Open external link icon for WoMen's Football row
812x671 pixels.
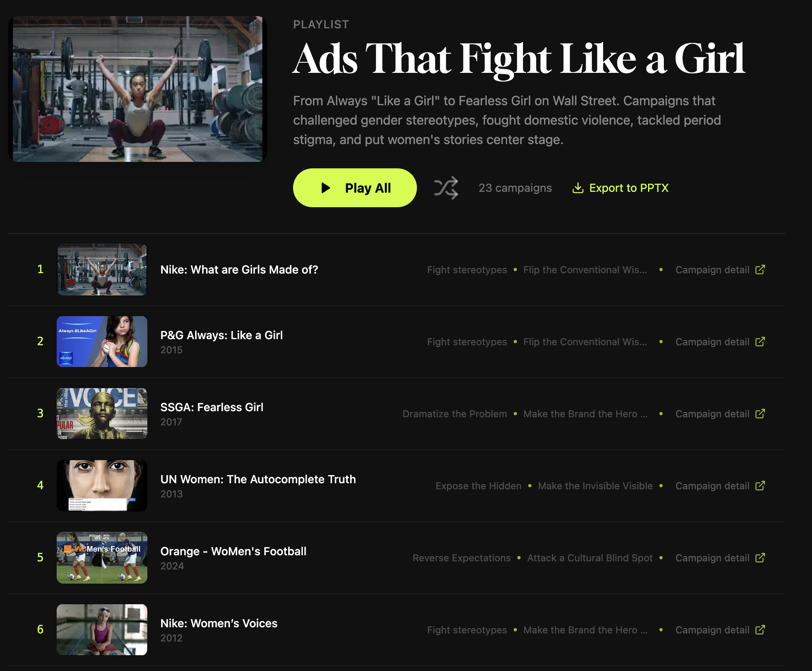click(760, 558)
